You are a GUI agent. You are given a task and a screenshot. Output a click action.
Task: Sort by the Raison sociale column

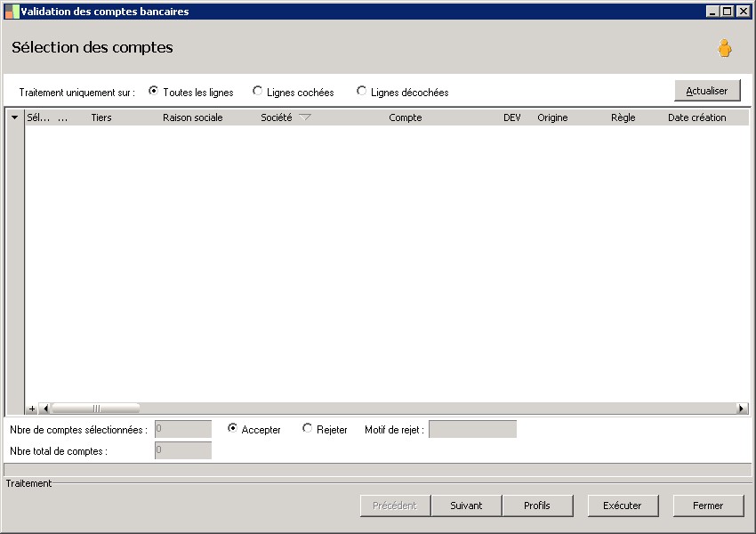[x=192, y=117]
